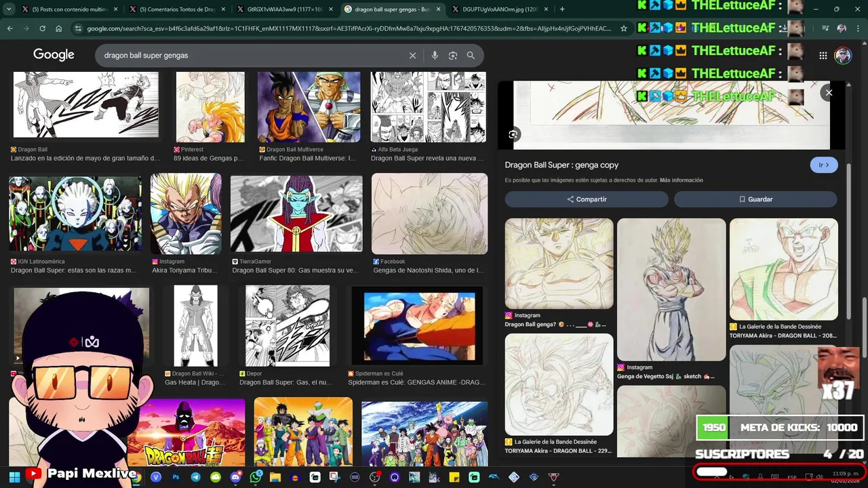Open the Facebook Naotoshi Shida genga thumbnail
The width and height of the screenshot is (868, 488).
pos(429,213)
